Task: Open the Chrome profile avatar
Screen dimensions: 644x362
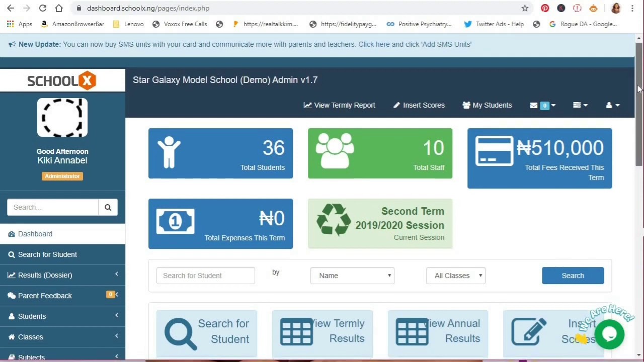Action: (616, 8)
